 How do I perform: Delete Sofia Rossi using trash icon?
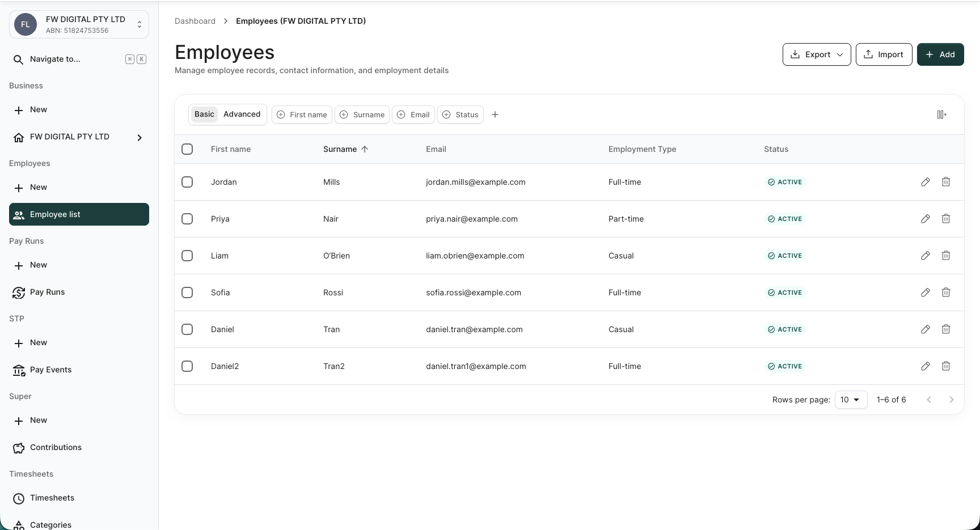coord(946,292)
